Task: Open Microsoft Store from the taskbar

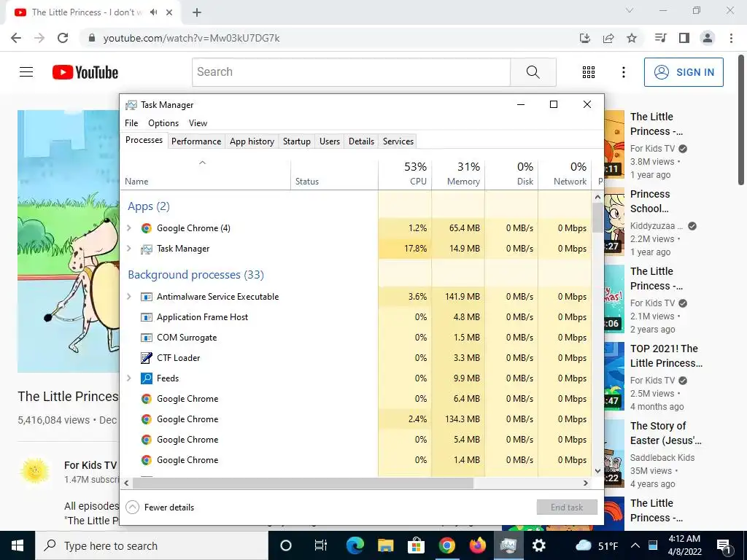Action: [x=416, y=545]
